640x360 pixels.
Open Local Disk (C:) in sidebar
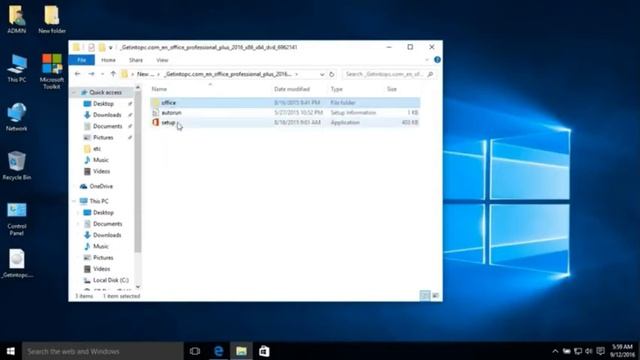pos(111,280)
